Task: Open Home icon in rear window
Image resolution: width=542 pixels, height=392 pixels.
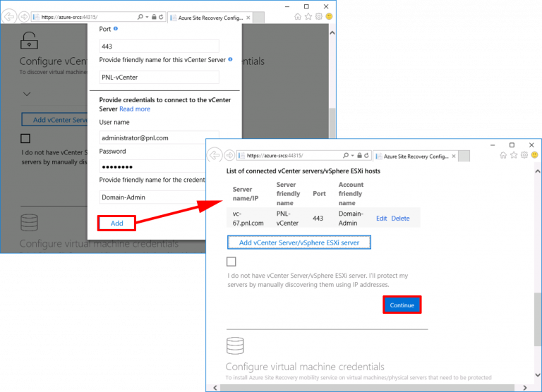Action: pos(298,16)
